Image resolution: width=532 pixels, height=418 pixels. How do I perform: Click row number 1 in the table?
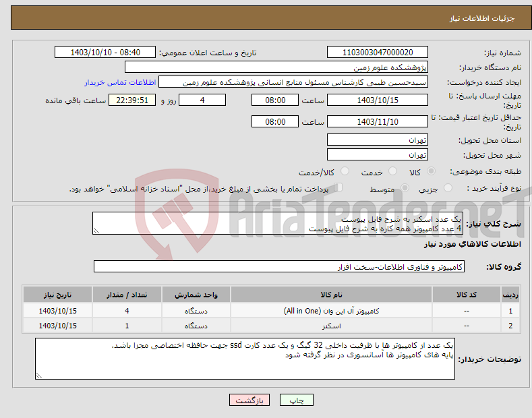tap(510, 310)
